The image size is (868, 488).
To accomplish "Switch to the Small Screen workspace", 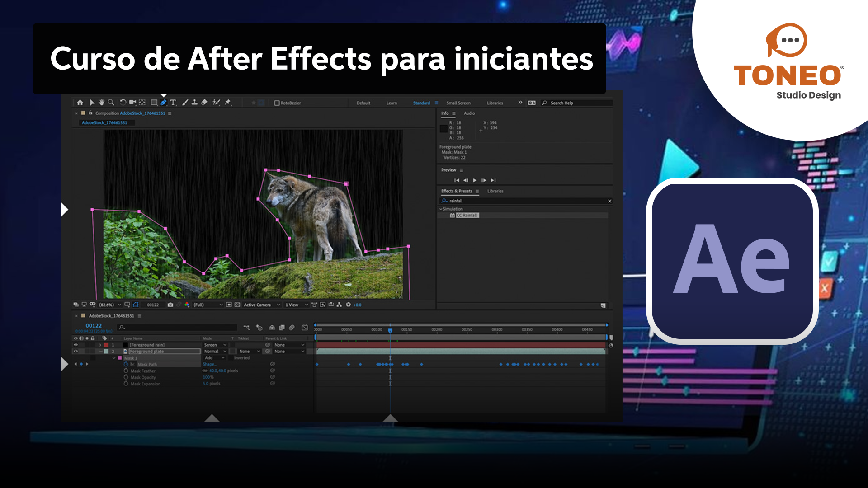I will (458, 103).
